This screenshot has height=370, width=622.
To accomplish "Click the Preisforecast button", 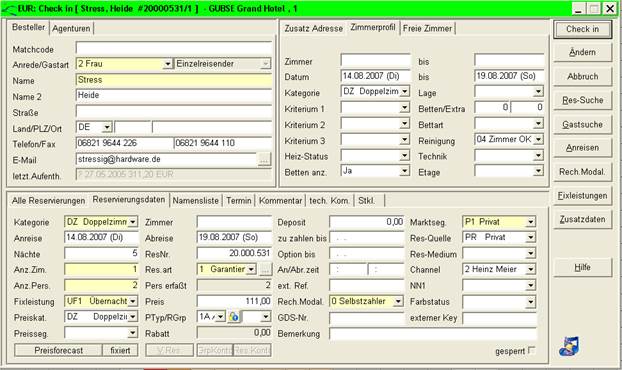I will point(58,350).
